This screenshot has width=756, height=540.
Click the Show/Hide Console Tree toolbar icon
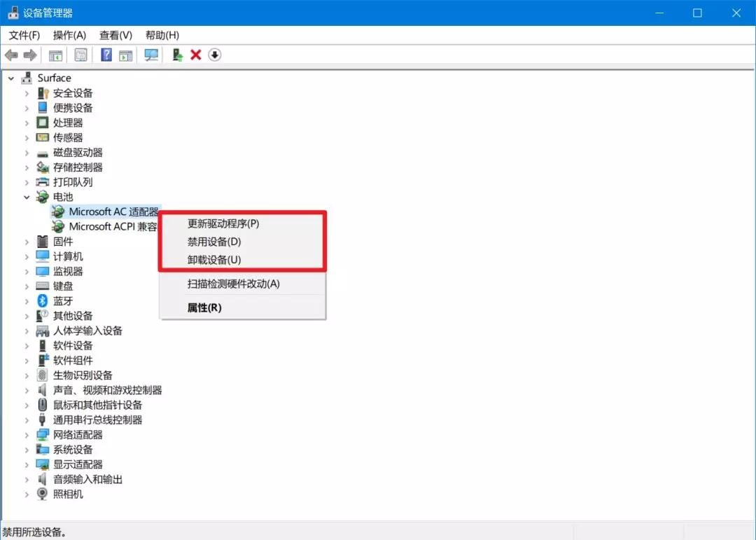pyautogui.click(x=55, y=55)
